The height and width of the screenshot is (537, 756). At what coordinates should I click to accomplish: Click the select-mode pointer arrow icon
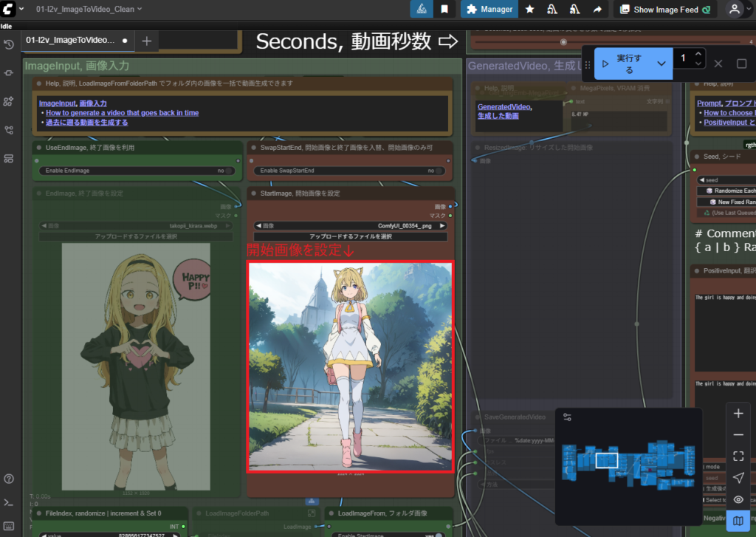tap(738, 478)
